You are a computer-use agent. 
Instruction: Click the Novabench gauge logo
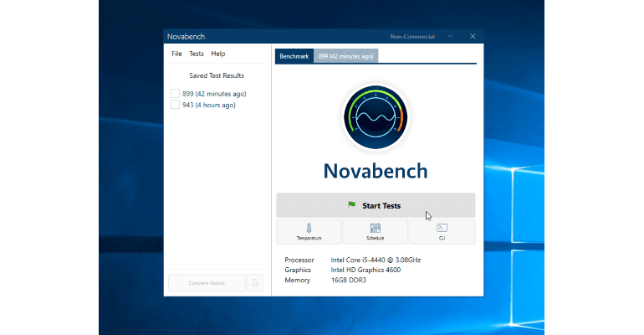tap(376, 117)
